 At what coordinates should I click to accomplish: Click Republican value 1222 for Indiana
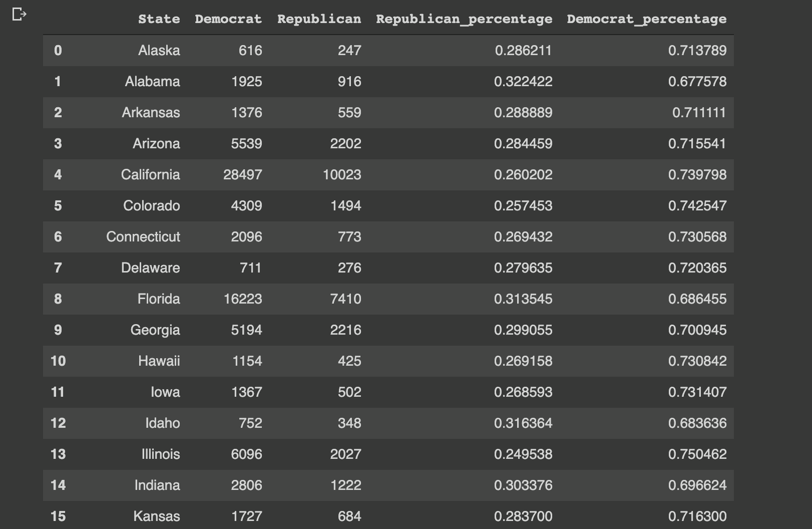pos(345,485)
